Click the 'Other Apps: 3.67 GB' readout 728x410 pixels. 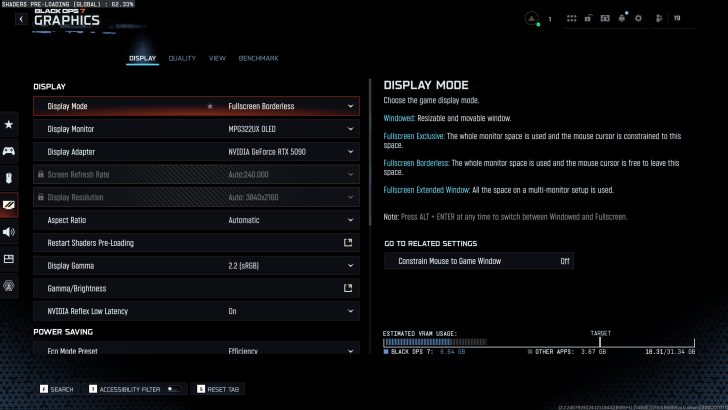tap(567, 352)
